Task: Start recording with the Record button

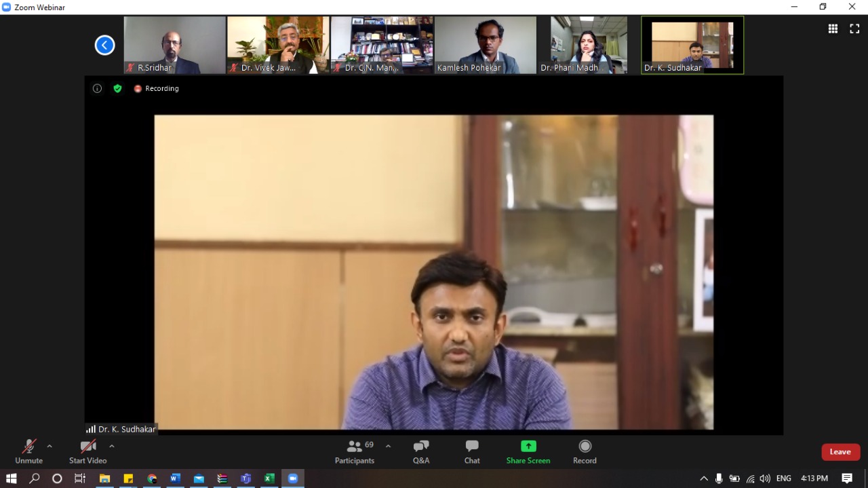Action: [585, 451]
